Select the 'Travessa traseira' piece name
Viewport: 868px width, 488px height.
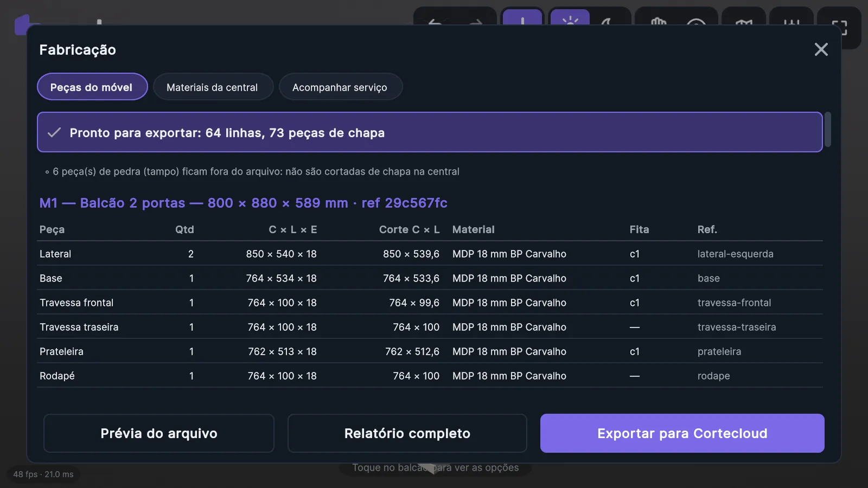tap(79, 326)
